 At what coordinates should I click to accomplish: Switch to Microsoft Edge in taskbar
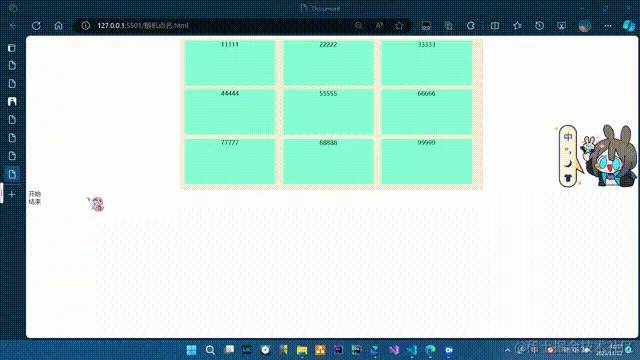coord(430,350)
